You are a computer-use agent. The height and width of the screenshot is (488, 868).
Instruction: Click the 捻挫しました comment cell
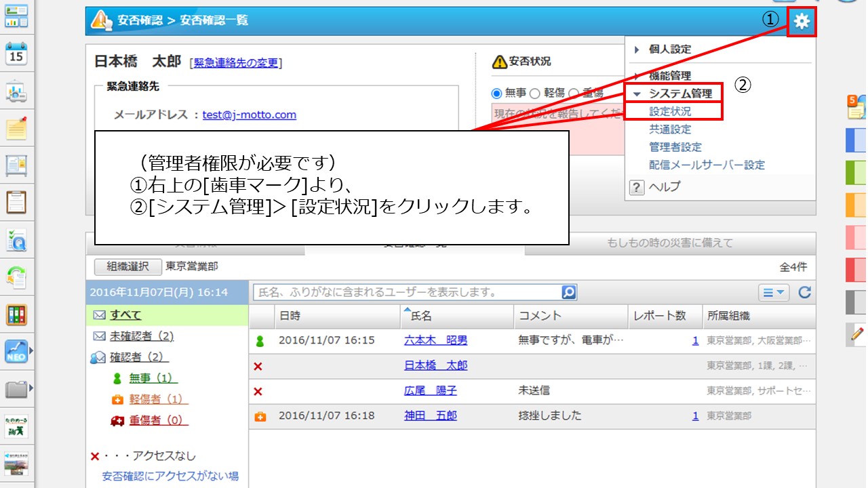pyautogui.click(x=550, y=415)
